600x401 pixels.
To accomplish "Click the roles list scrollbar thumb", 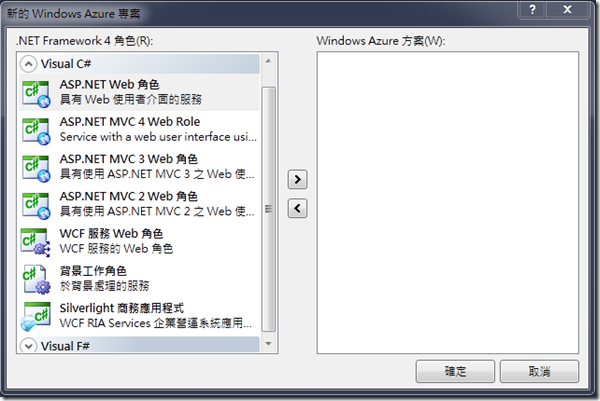I will pyautogui.click(x=269, y=209).
